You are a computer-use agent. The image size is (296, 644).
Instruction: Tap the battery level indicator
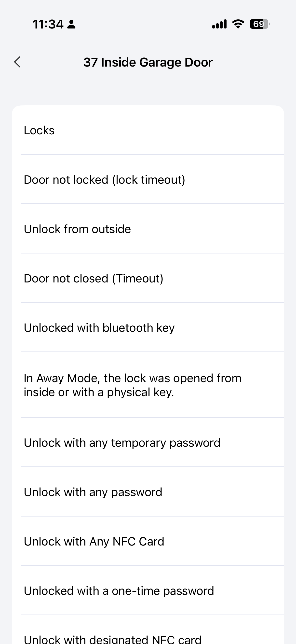(x=259, y=24)
